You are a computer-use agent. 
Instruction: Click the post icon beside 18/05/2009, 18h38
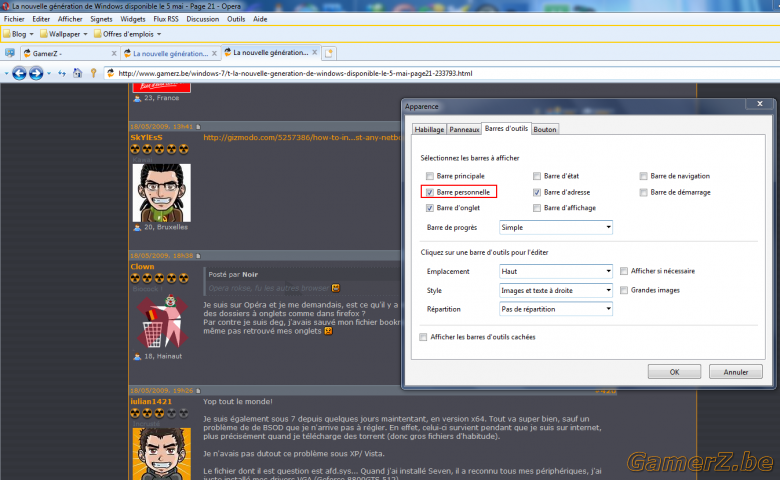coord(198,256)
